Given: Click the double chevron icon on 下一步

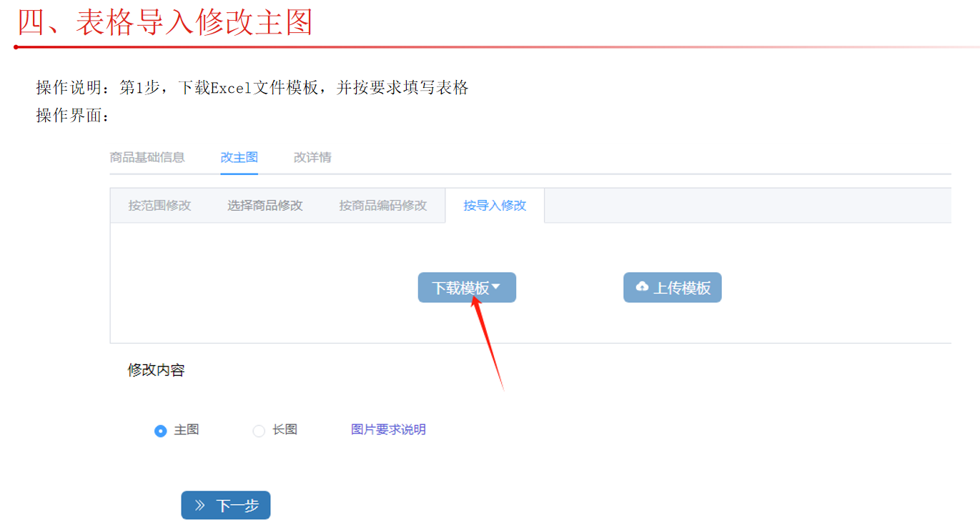Looking at the screenshot, I should (200, 506).
